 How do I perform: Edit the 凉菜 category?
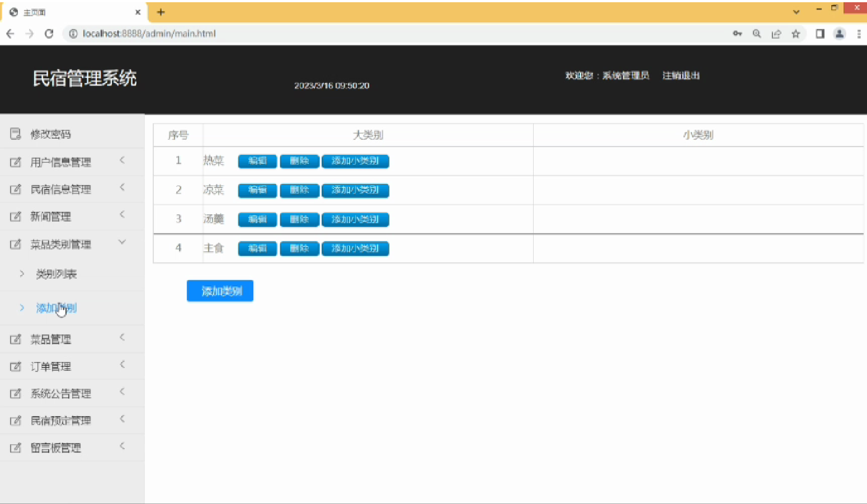click(257, 190)
